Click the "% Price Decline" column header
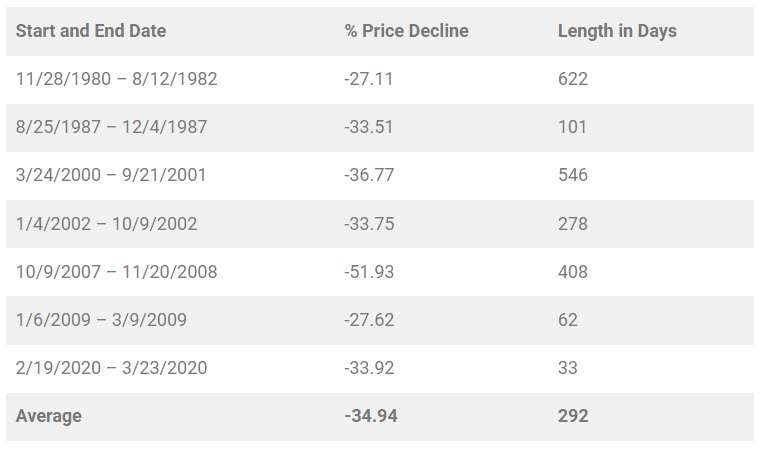This screenshot has height=449, width=761. pos(406,31)
